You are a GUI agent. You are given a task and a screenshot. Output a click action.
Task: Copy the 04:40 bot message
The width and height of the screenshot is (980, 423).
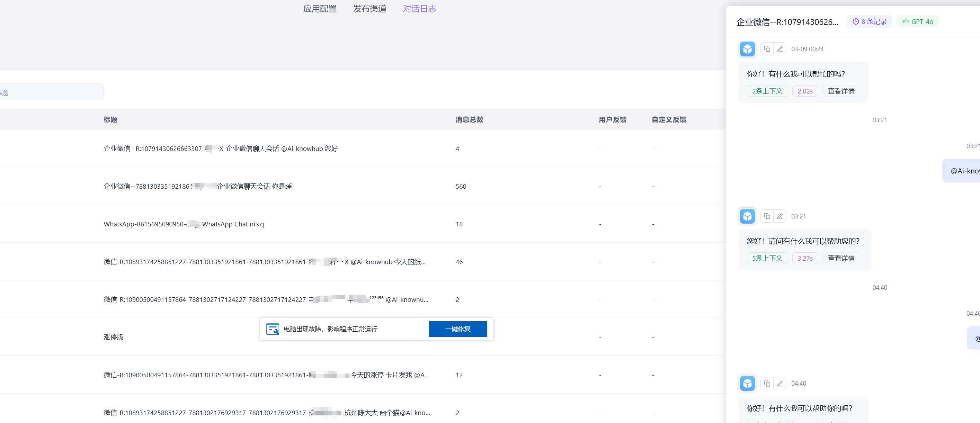[x=767, y=383]
